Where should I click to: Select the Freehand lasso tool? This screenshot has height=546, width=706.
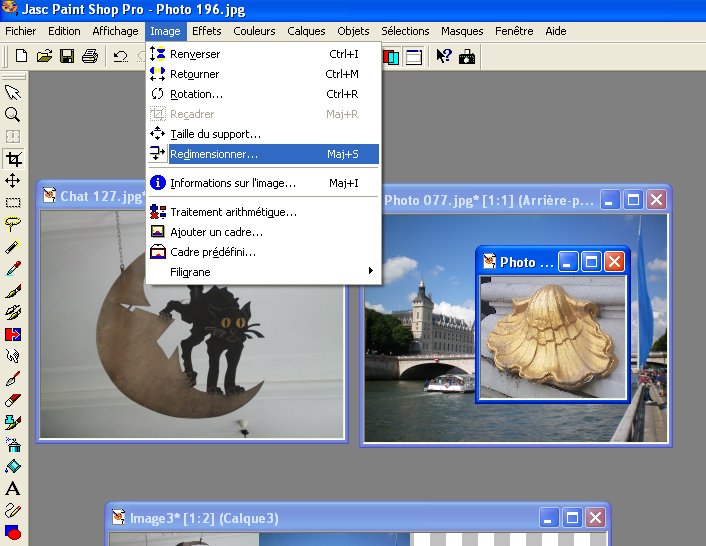tap(13, 224)
